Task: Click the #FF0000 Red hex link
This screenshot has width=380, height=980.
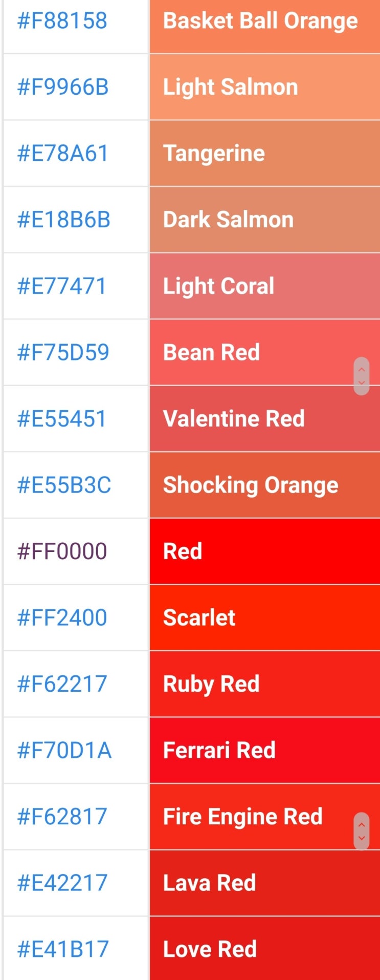Action: (x=61, y=551)
